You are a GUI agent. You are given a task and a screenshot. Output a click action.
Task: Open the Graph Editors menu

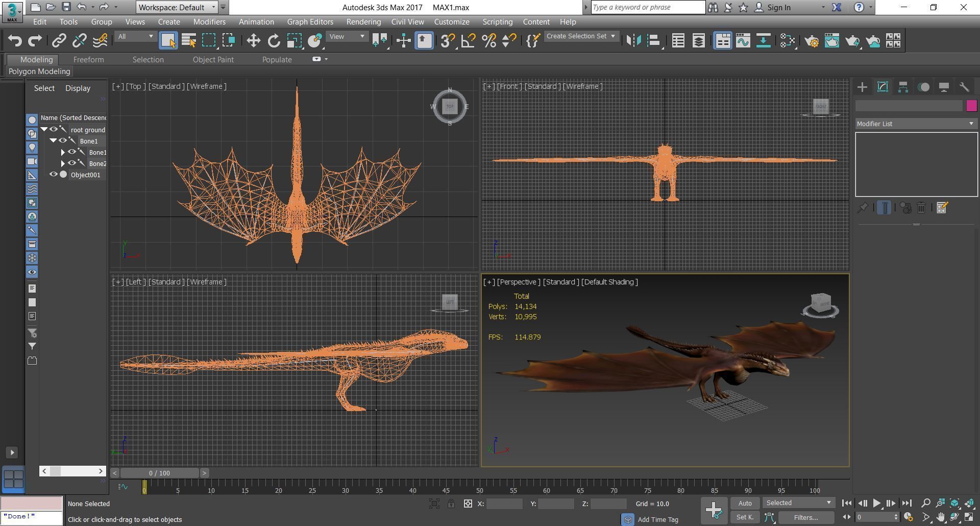310,22
